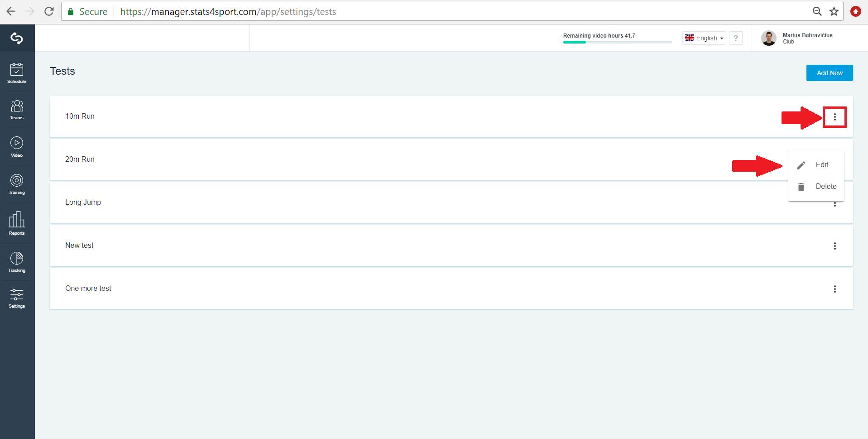Image resolution: width=868 pixels, height=439 pixels.
Task: Open the Schedule section in sidebar
Action: tap(17, 73)
